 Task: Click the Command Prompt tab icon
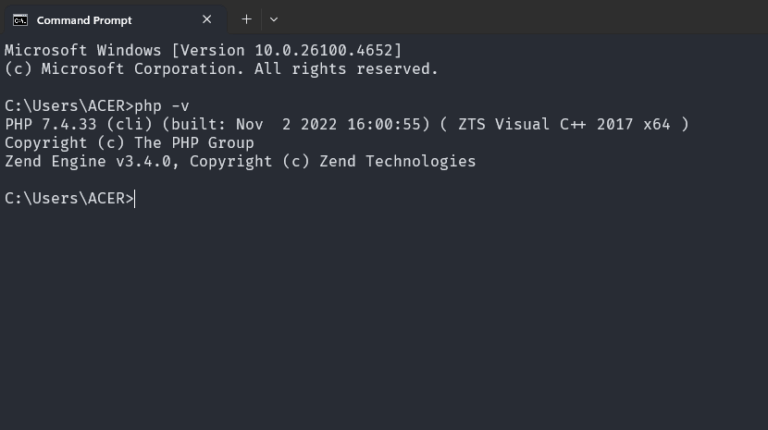coord(20,20)
